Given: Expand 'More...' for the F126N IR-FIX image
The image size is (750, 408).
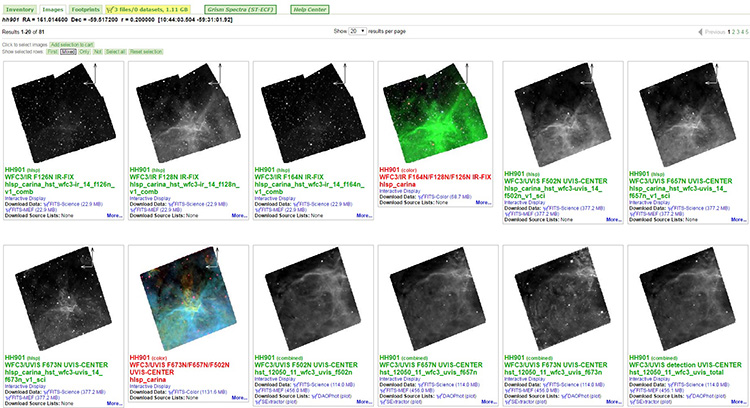Looking at the screenshot, I should (113, 215).
